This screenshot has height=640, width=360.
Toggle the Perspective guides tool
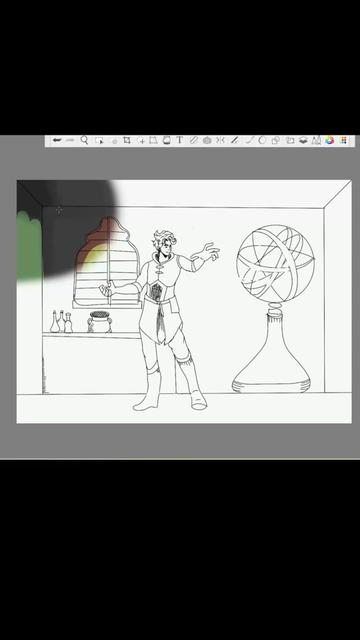[207, 140]
